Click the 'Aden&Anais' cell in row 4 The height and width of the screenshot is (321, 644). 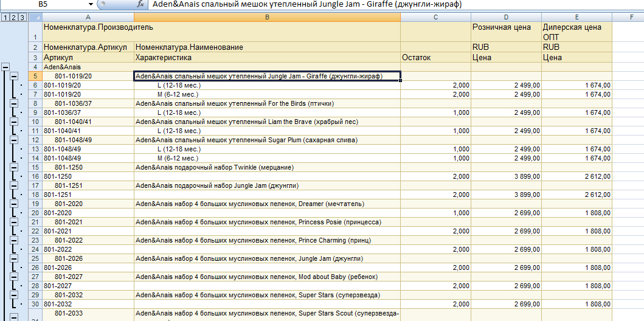(x=88, y=66)
